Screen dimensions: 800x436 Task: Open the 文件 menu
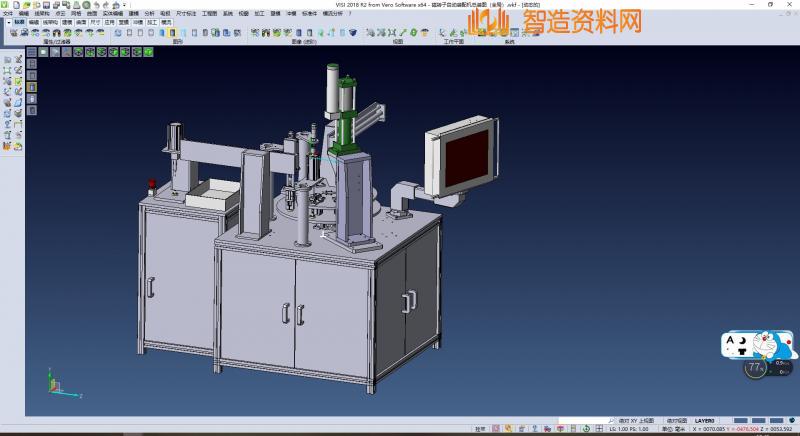(8, 13)
